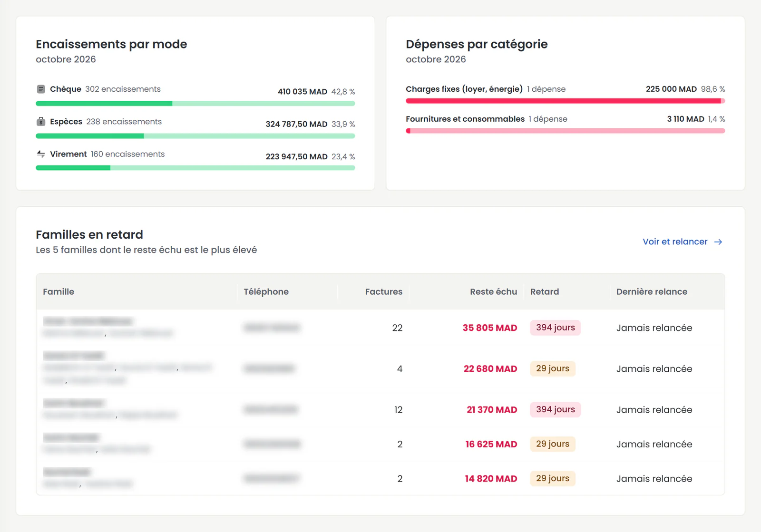Viewport: 761px width, 532px height.
Task: Click the Chèque payment mode icon
Action: coord(41,89)
